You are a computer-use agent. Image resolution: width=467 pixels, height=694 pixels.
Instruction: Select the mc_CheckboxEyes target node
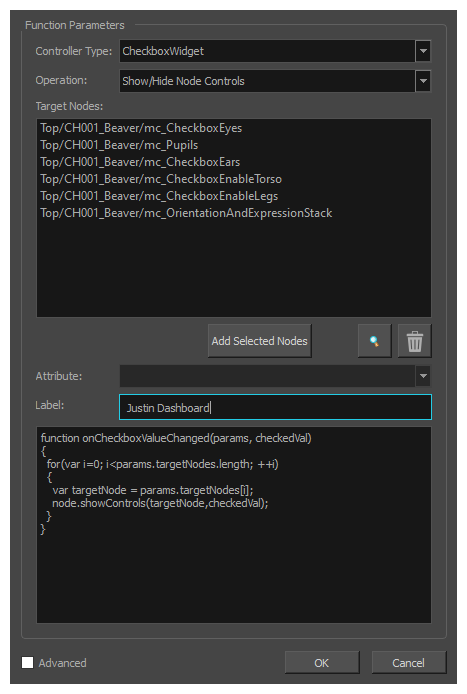tap(141, 128)
